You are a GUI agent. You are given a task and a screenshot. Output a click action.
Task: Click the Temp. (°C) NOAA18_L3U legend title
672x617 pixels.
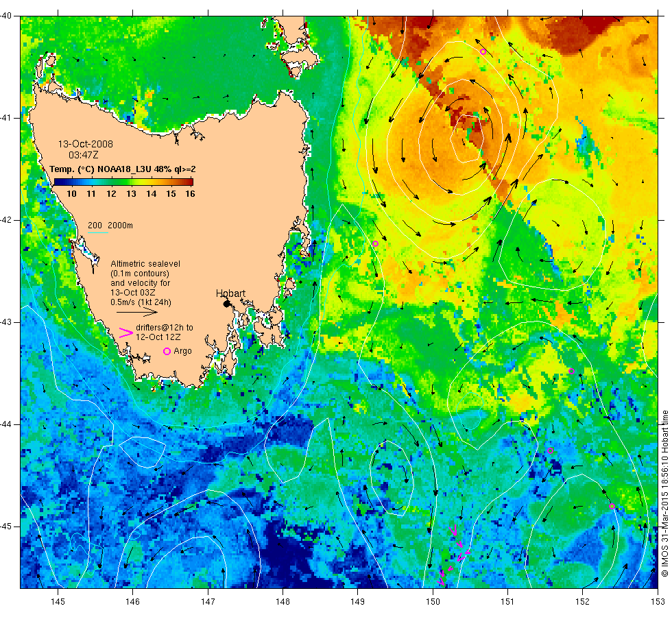coord(123,169)
